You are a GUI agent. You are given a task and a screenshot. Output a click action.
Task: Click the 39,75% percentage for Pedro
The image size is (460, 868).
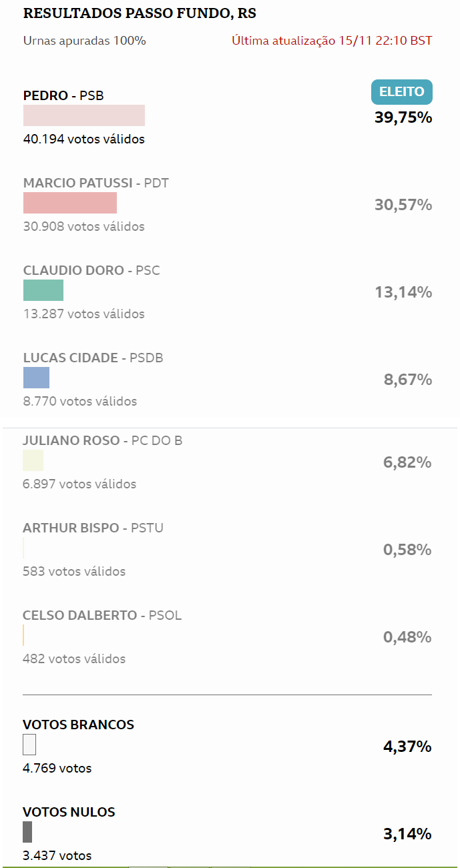403,118
